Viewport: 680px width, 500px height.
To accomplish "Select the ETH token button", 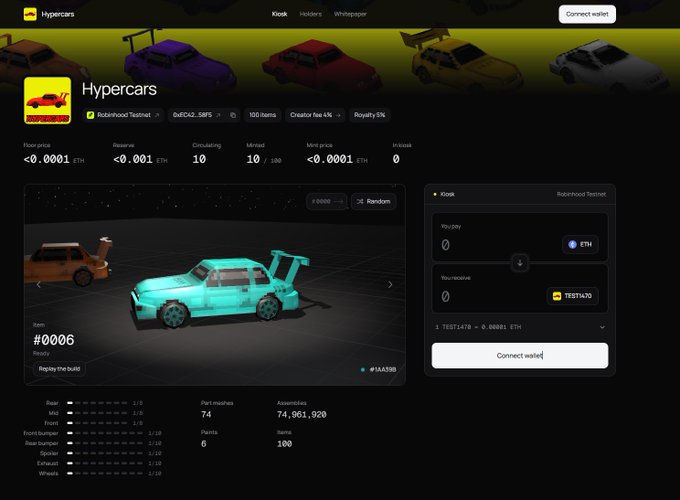I will coord(580,244).
